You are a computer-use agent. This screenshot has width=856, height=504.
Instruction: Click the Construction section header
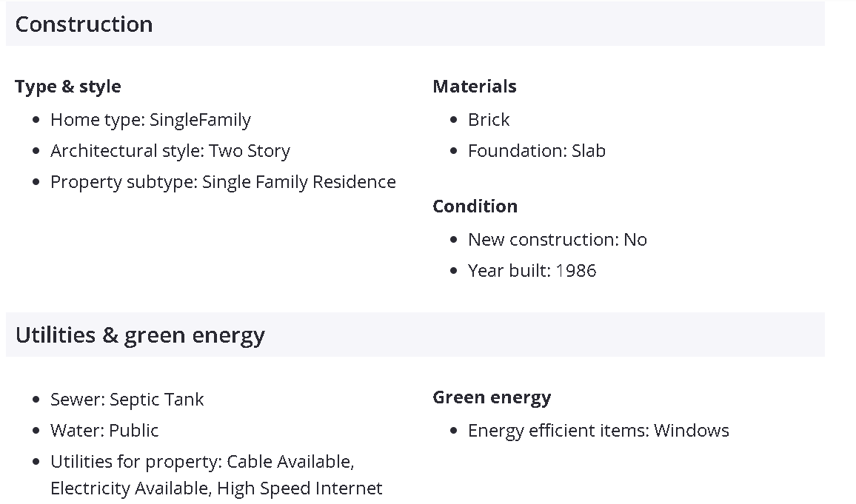coord(84,24)
